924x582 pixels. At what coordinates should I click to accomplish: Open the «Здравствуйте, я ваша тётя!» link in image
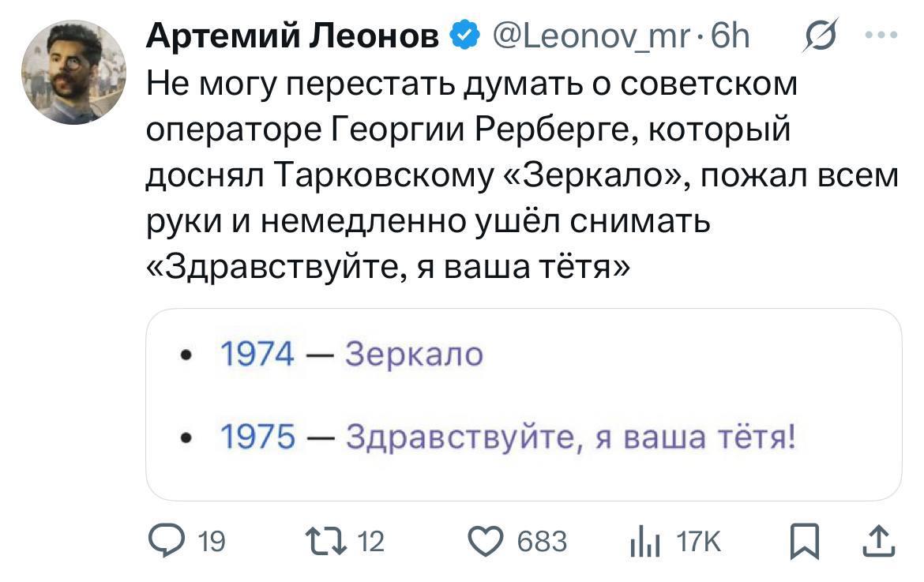point(570,437)
